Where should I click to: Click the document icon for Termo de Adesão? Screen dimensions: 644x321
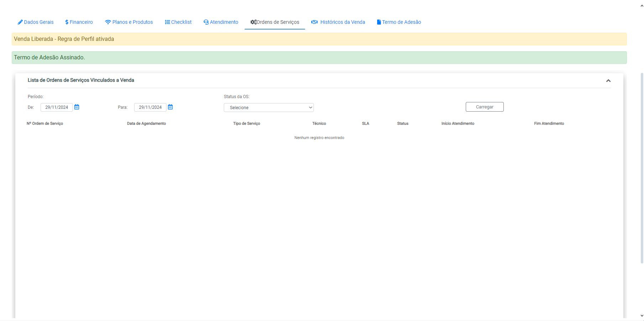[x=379, y=22]
